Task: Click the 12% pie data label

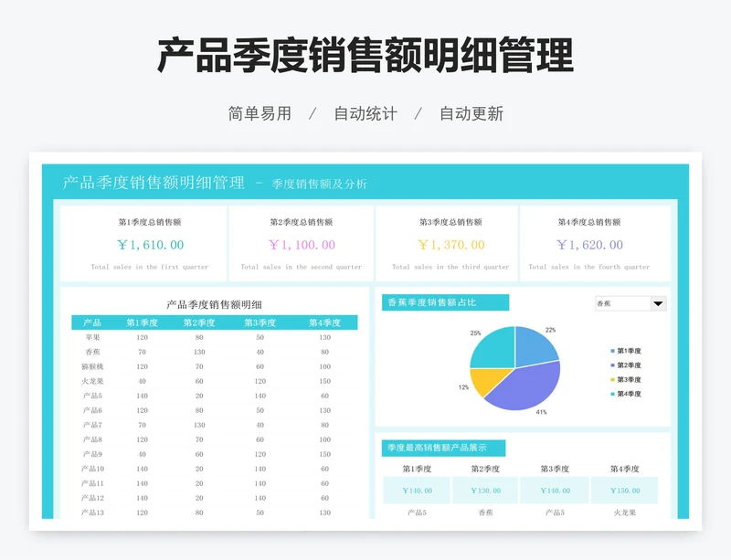Action: [x=463, y=387]
